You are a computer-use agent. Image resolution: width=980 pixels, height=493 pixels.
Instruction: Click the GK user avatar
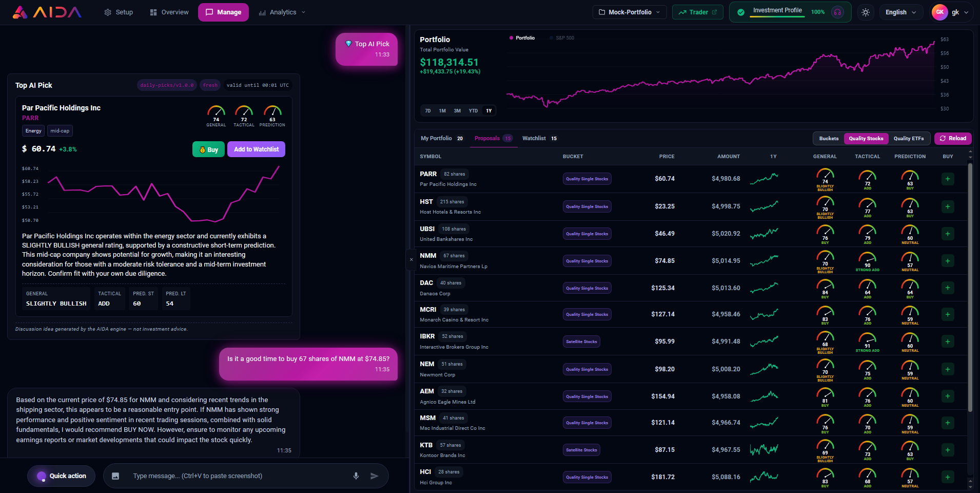pos(939,12)
